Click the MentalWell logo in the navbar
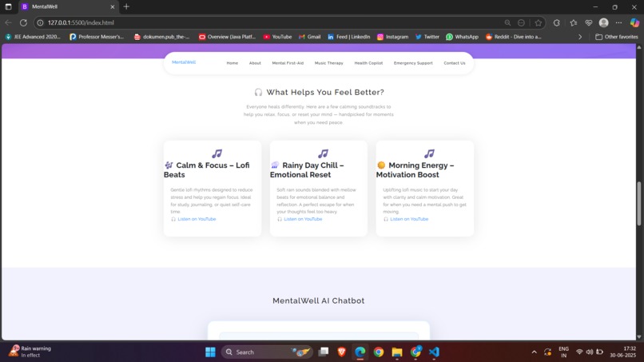Image resolution: width=644 pixels, height=362 pixels. pyautogui.click(x=184, y=62)
